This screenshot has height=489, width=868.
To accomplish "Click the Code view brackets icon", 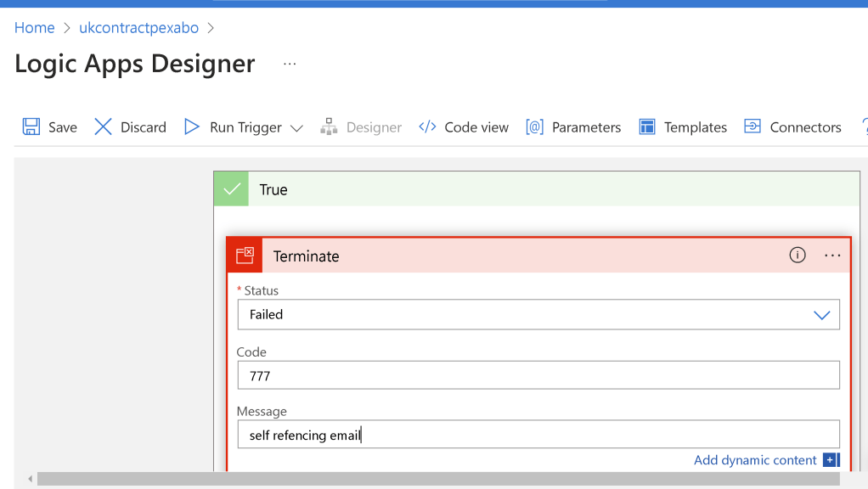I will [427, 126].
